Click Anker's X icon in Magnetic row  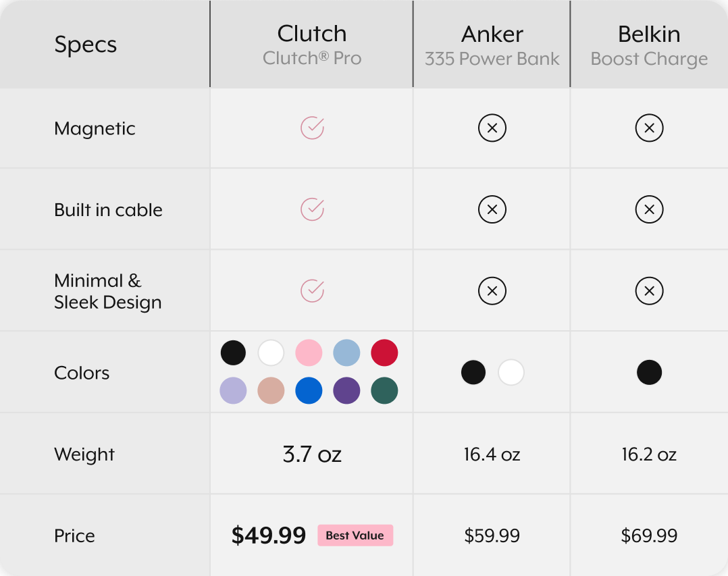coord(492,128)
